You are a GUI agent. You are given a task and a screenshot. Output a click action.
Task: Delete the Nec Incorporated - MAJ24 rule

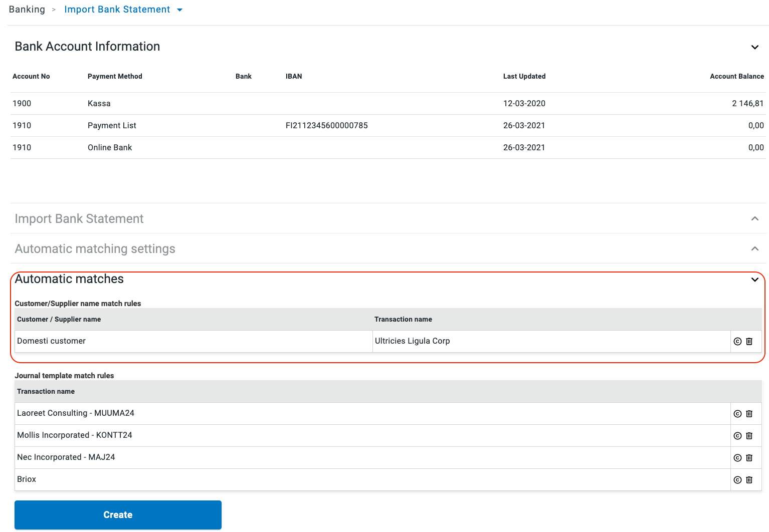coord(749,458)
